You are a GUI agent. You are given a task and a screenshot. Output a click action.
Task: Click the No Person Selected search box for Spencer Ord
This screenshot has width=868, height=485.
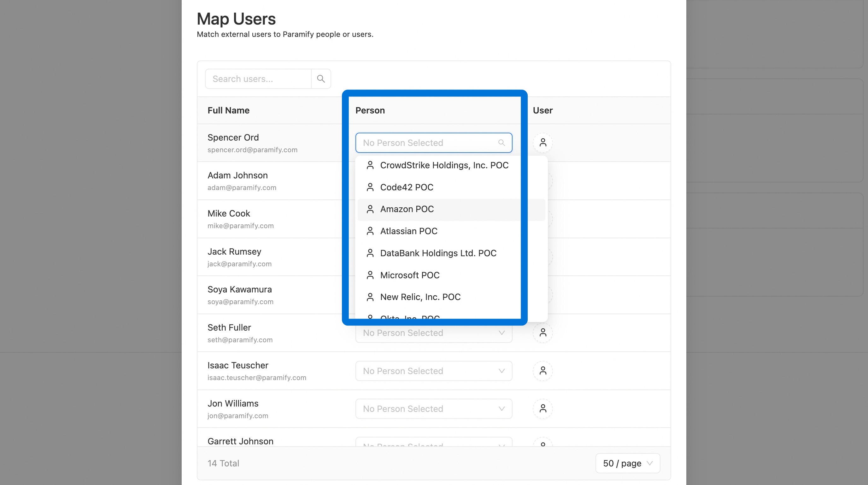[x=434, y=143]
